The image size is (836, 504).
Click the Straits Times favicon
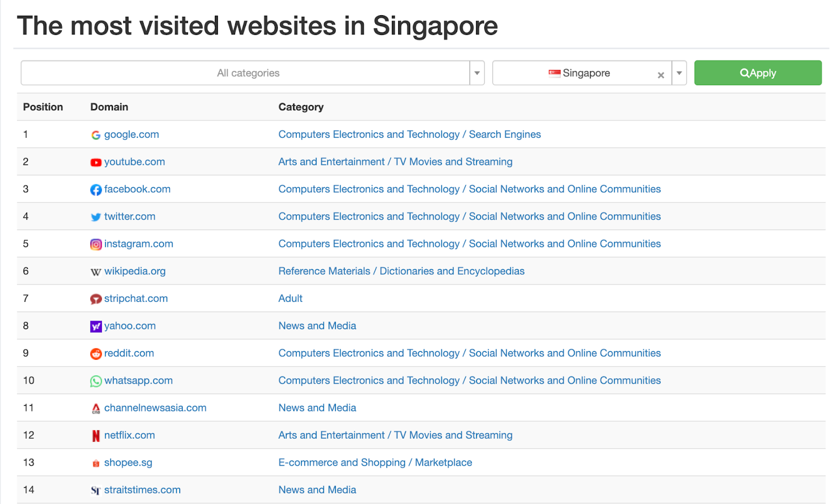pos(96,490)
